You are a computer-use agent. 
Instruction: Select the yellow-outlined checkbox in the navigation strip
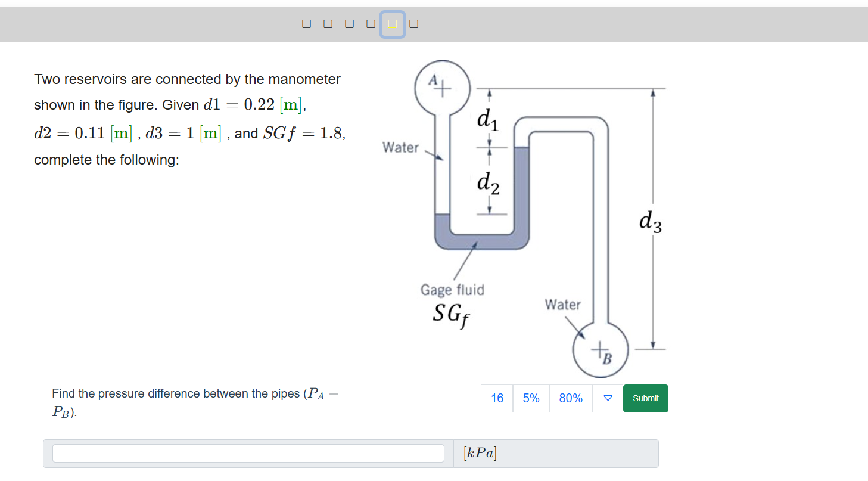pyautogui.click(x=392, y=23)
